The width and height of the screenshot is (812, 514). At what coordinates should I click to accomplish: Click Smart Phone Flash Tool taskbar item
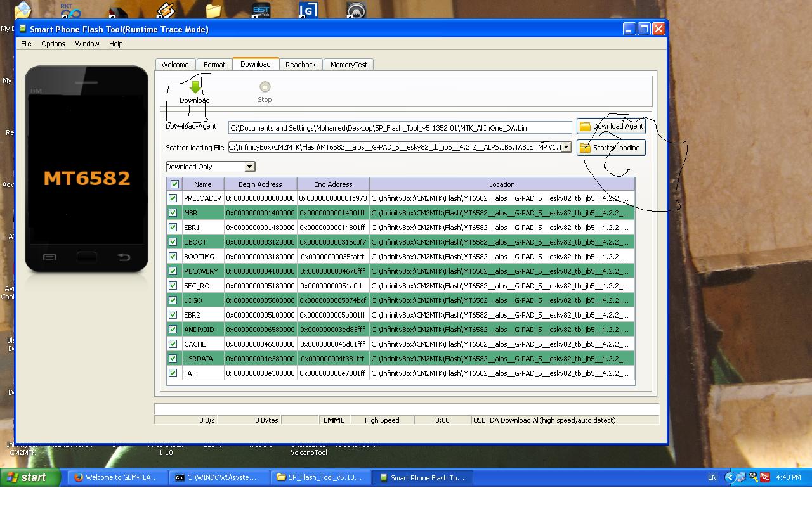tap(422, 477)
